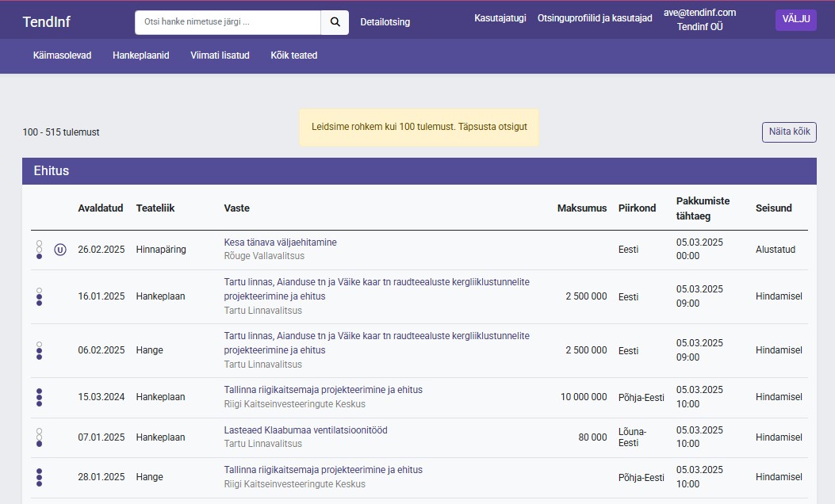Open Lasteaed Klaabumaa ventilatsioonitööd tender
Screen dimensions: 835x504
(305, 430)
